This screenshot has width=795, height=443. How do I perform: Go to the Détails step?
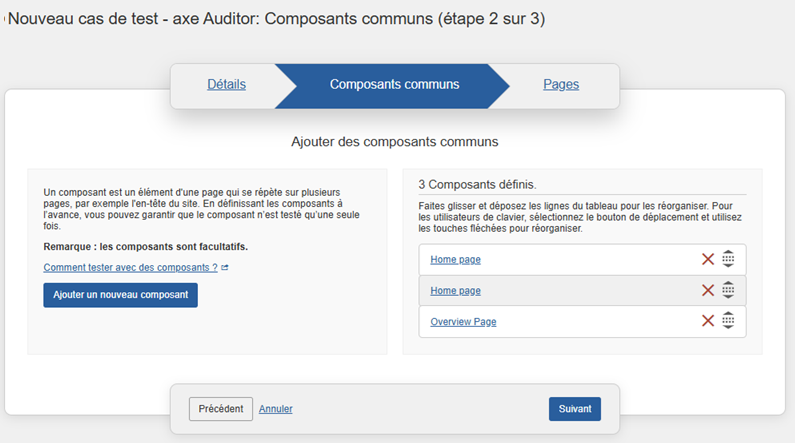(x=226, y=85)
